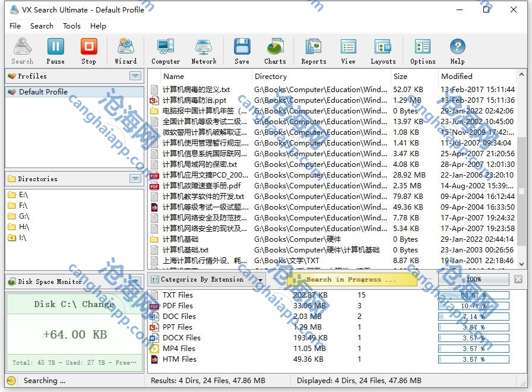Viewport: 532px width, 392px height.
Task: Expand the Directories panel dropdown
Action: [x=135, y=179]
